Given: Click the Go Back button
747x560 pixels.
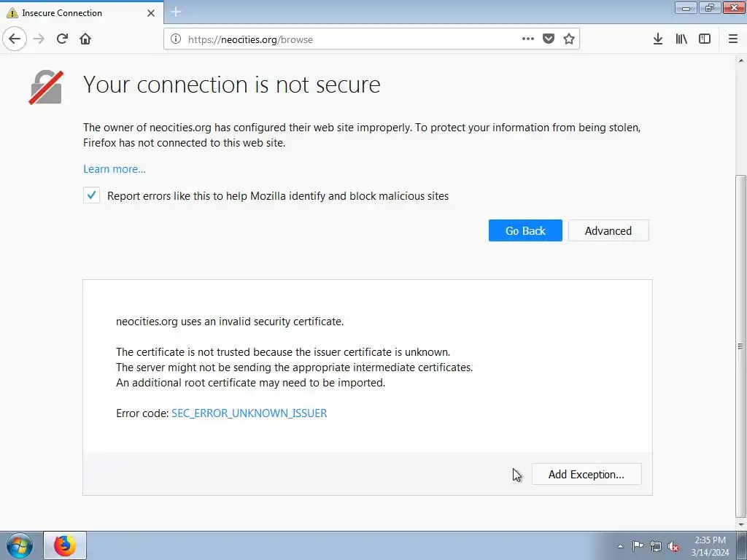Looking at the screenshot, I should [x=525, y=230].
